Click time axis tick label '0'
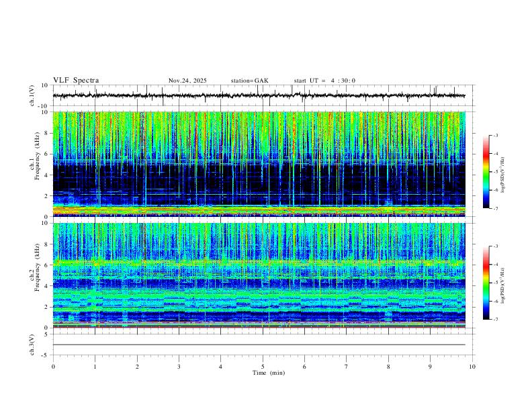 pyautogui.click(x=53, y=367)
